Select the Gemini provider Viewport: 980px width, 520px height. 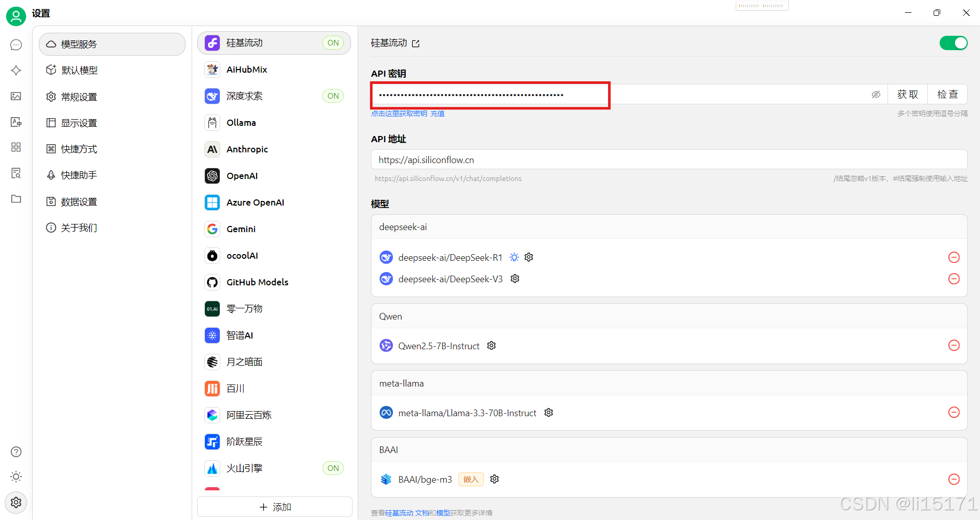(274, 229)
